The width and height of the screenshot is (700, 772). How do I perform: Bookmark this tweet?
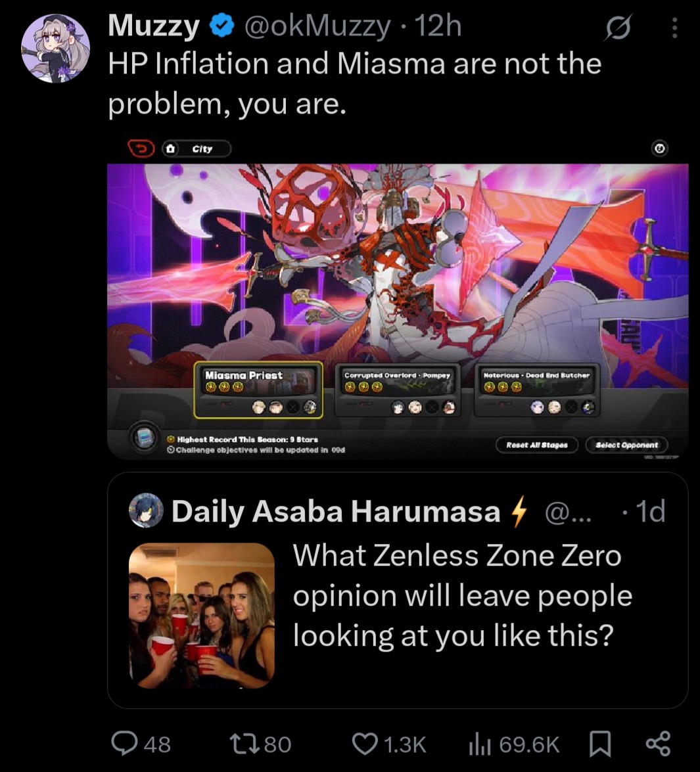(x=600, y=744)
